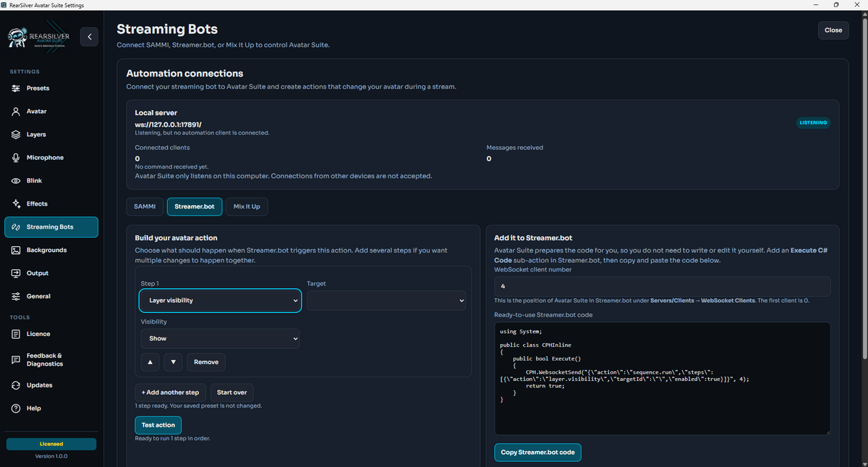868x467 pixels.
Task: Click the Remove step button
Action: click(x=206, y=362)
